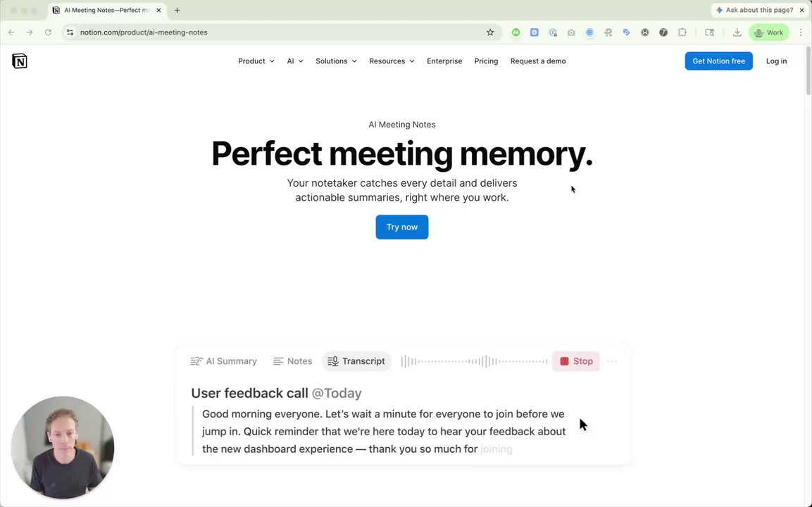
Task: Stop the recording
Action: tap(576, 361)
